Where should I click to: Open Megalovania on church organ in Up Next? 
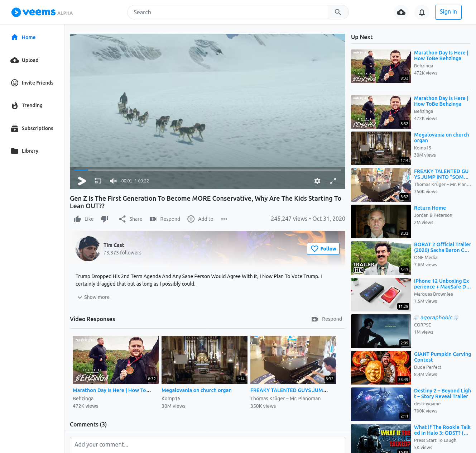(x=441, y=138)
